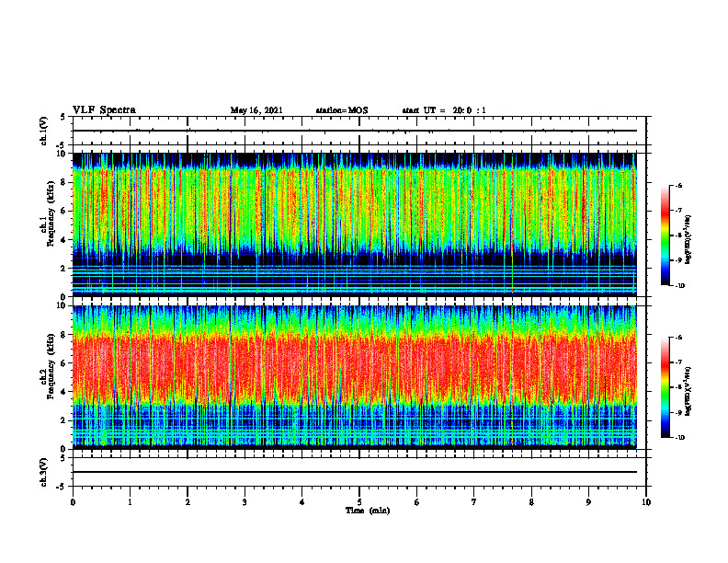The width and height of the screenshot is (728, 563).
Task: Click the '3' minute tick on time axis
Action: 245,502
